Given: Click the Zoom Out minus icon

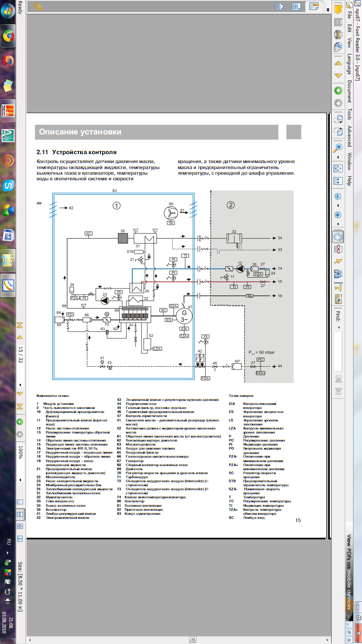Looking at the screenshot, I should point(338,196).
